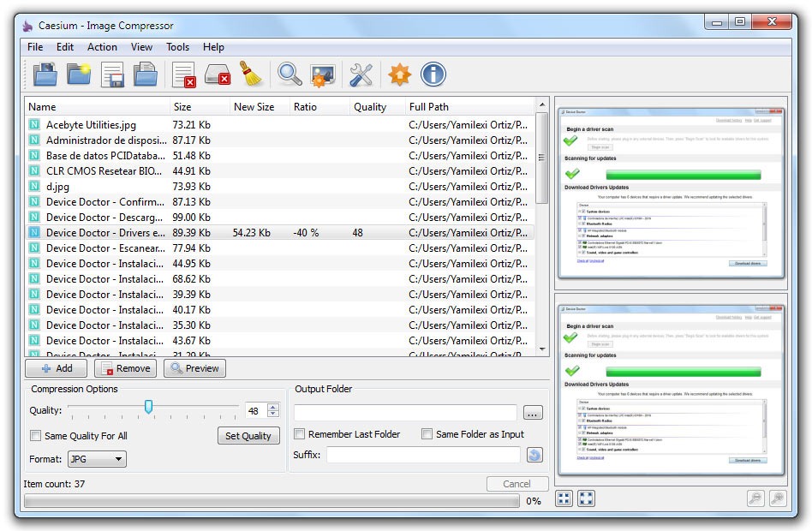Screen dimensions: 812x531
Task: Click the fit to window icon with four squares
Action: [x=564, y=498]
